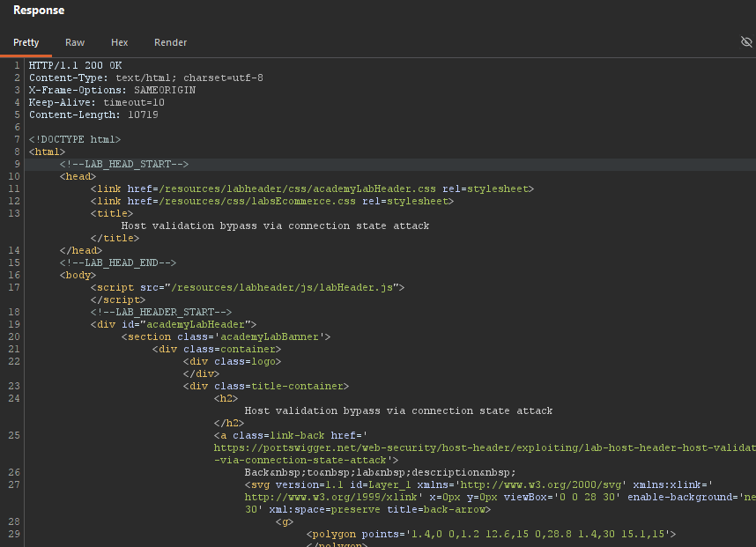The image size is (756, 547).
Task: Click the '<!--LAB_HEADER_START-->' comment
Action: pos(161,312)
